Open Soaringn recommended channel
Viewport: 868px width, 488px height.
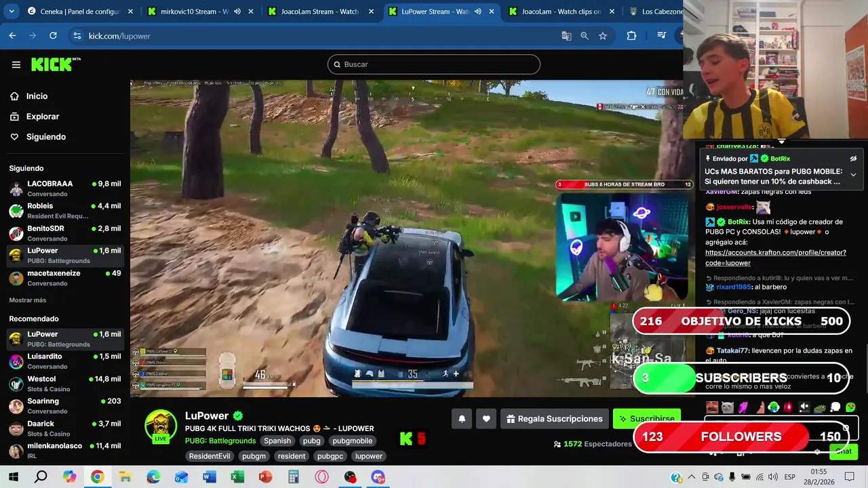click(x=64, y=406)
